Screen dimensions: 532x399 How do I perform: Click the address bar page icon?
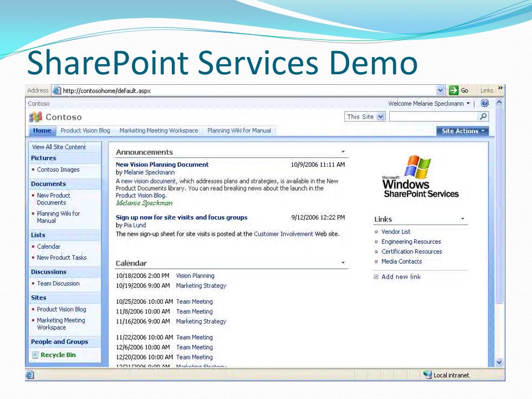[57, 90]
